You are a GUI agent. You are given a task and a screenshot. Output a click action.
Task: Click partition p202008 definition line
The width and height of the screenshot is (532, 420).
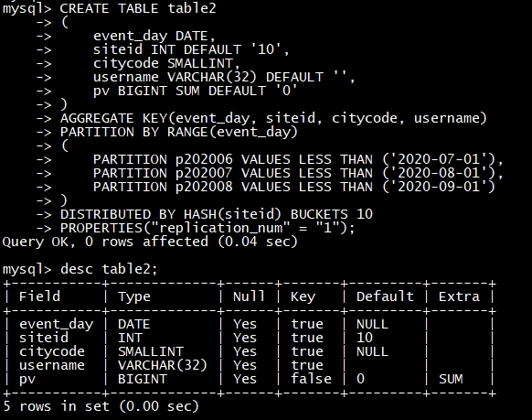(294, 187)
